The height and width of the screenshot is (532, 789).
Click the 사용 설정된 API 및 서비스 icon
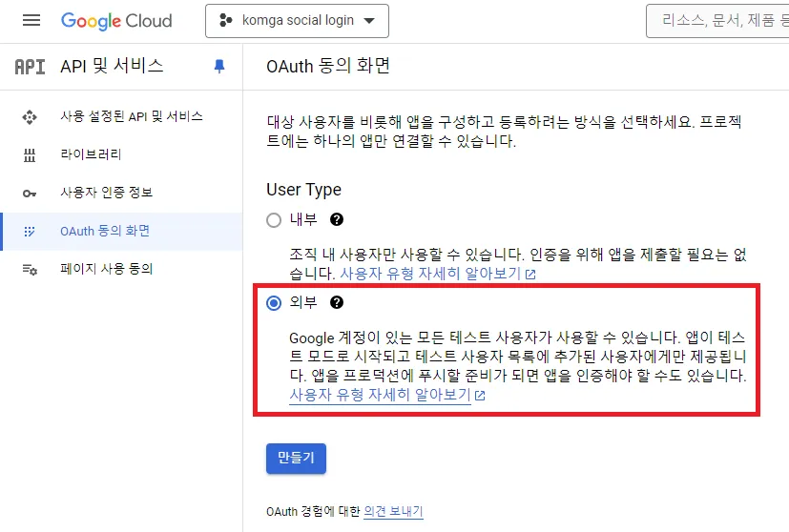(x=30, y=116)
